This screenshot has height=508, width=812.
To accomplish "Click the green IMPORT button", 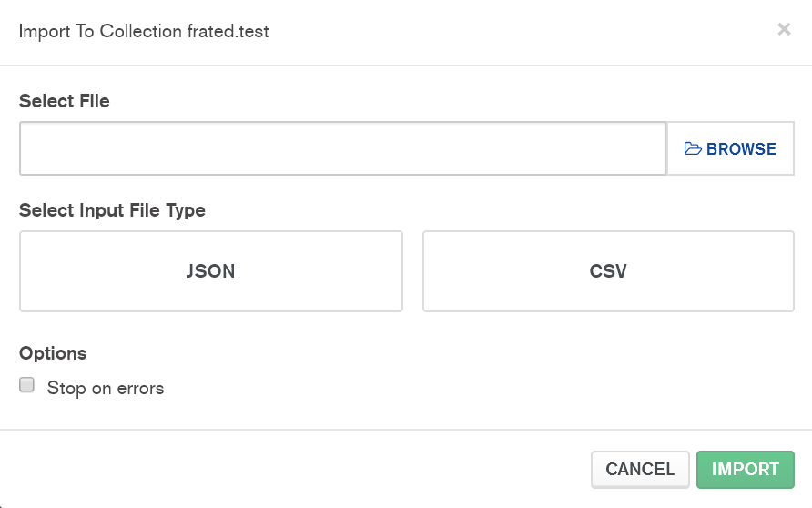I will [x=745, y=469].
